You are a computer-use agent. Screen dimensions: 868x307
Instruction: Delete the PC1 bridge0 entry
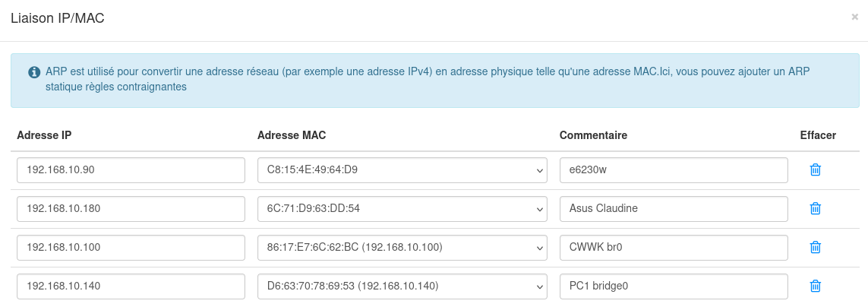[815, 286]
